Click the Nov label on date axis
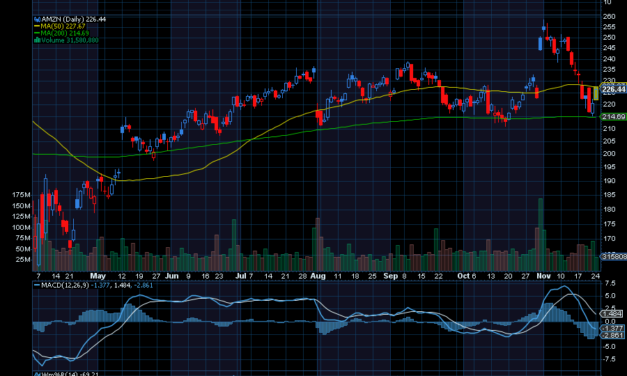The image size is (627, 376). click(x=543, y=276)
